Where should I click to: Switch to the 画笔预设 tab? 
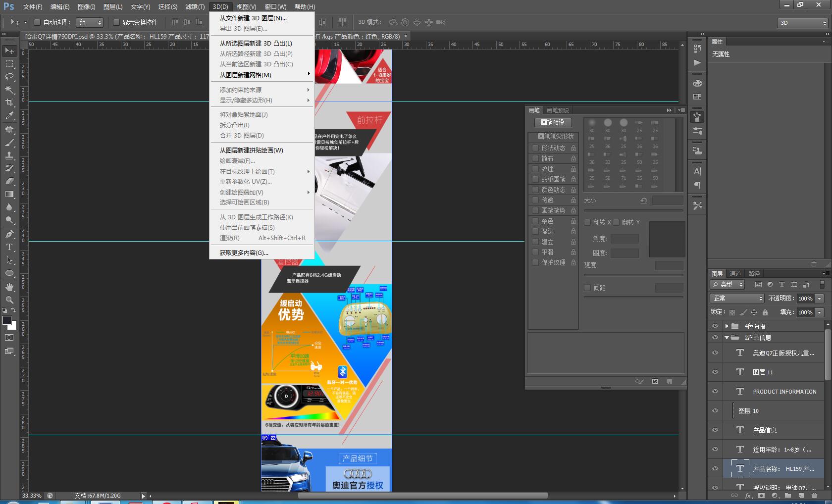point(558,110)
